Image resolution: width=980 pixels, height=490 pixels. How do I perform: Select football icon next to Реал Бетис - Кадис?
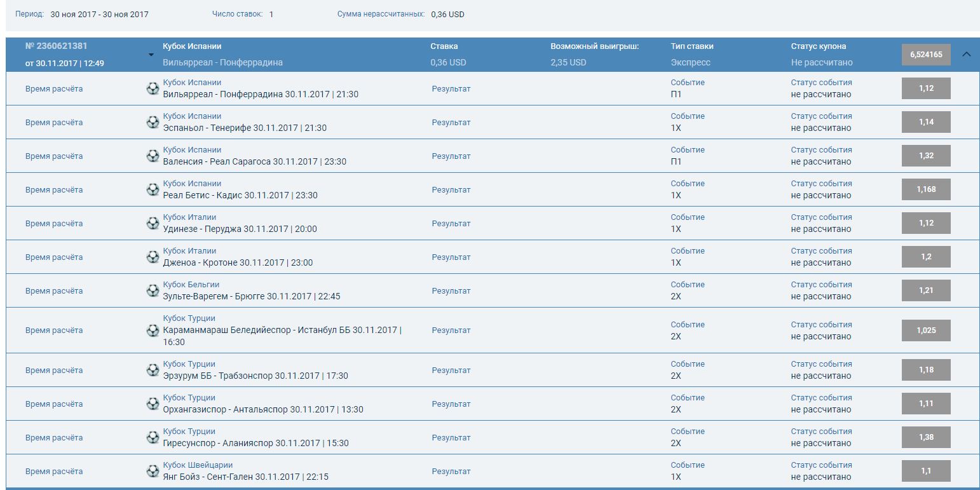(x=153, y=189)
